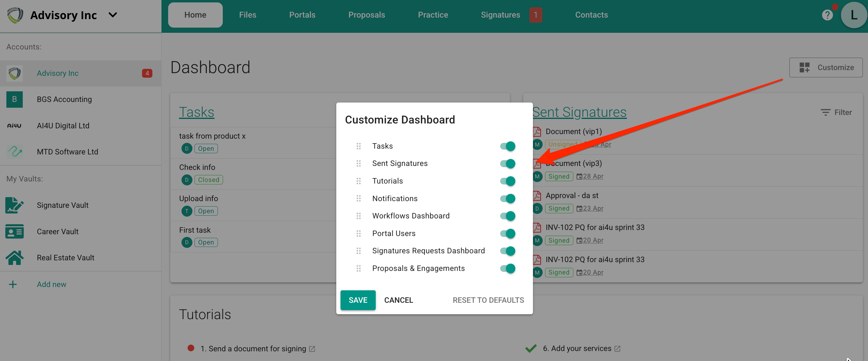Image resolution: width=868 pixels, height=361 pixels.
Task: Click drag handle icon for Tasks row
Action: click(358, 146)
